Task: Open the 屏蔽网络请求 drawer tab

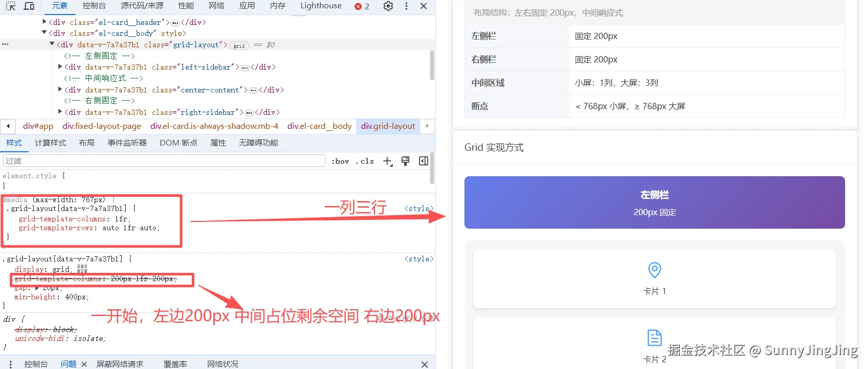Action: coord(120,364)
